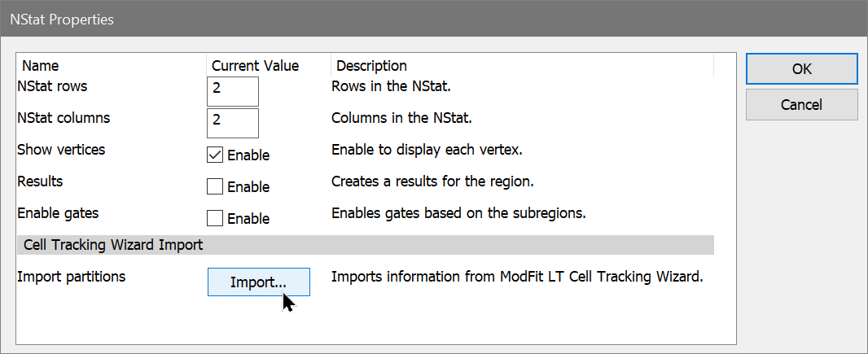Click the Import partitions property label
Viewport: 868px width, 354px height.
(72, 276)
